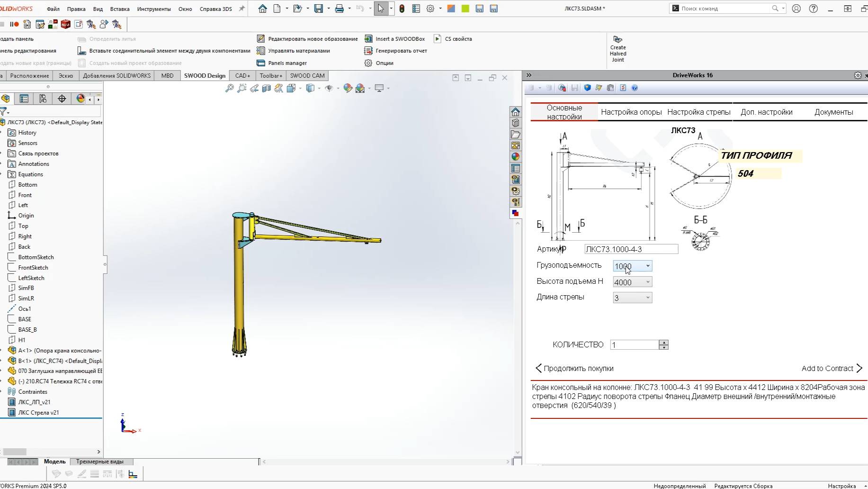Open the Высота подъема H dropdown

tap(647, 282)
